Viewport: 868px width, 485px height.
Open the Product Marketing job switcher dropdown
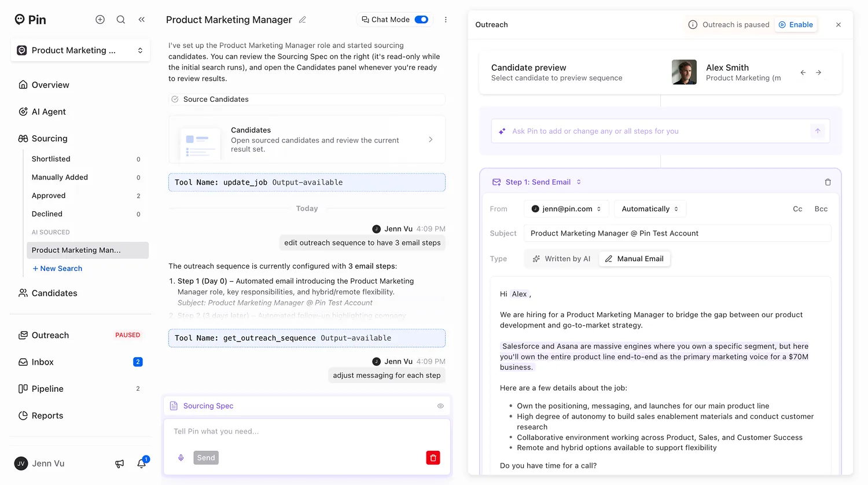[80, 50]
